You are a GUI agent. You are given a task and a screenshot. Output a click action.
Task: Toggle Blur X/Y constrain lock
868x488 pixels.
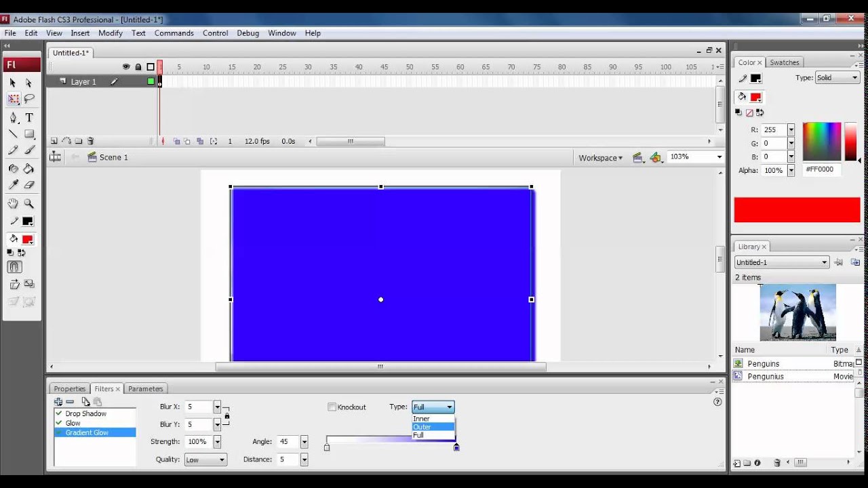226,415
